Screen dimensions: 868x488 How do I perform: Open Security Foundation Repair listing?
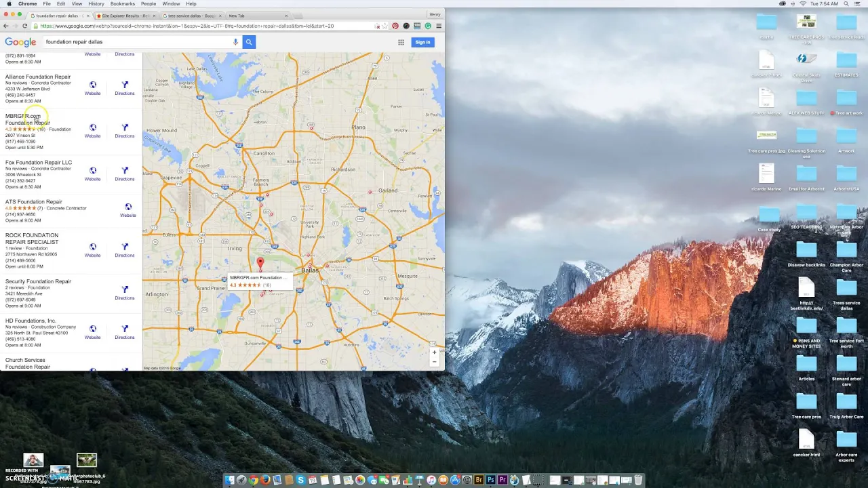point(38,281)
